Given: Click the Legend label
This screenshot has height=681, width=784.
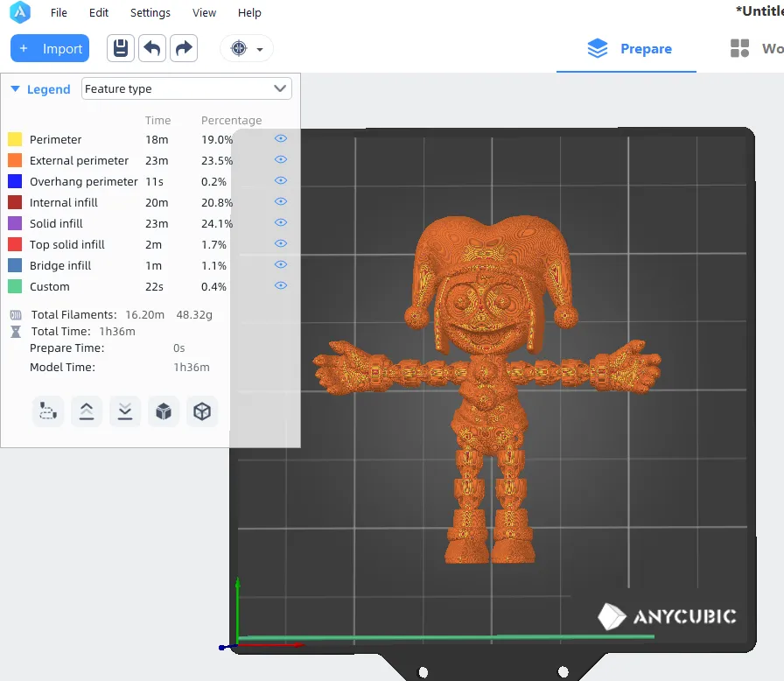Looking at the screenshot, I should 48,89.
